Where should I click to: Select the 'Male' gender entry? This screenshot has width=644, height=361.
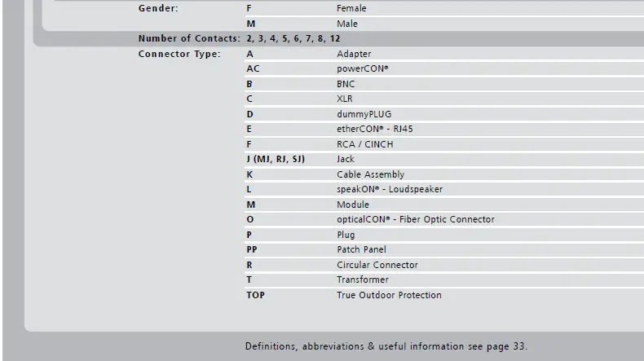(x=347, y=24)
